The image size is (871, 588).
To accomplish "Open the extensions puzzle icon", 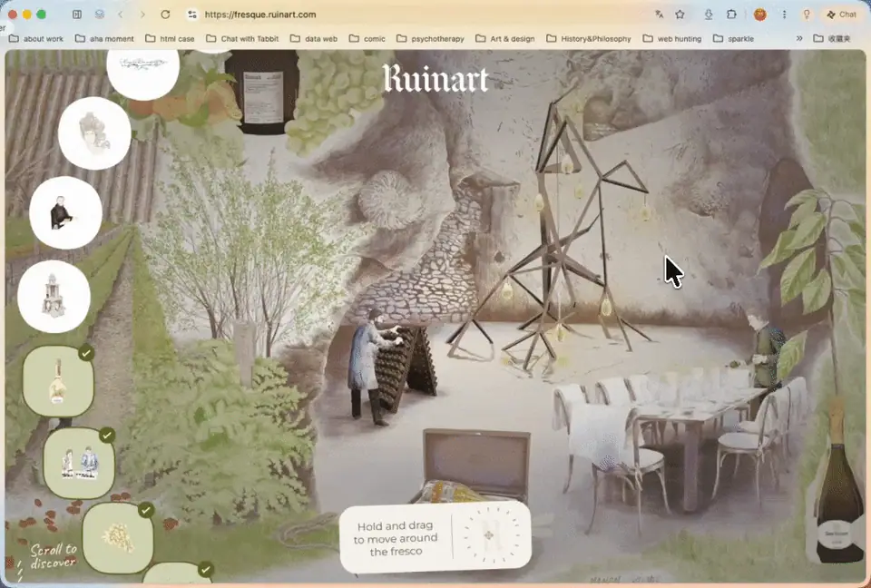I will pos(731,15).
